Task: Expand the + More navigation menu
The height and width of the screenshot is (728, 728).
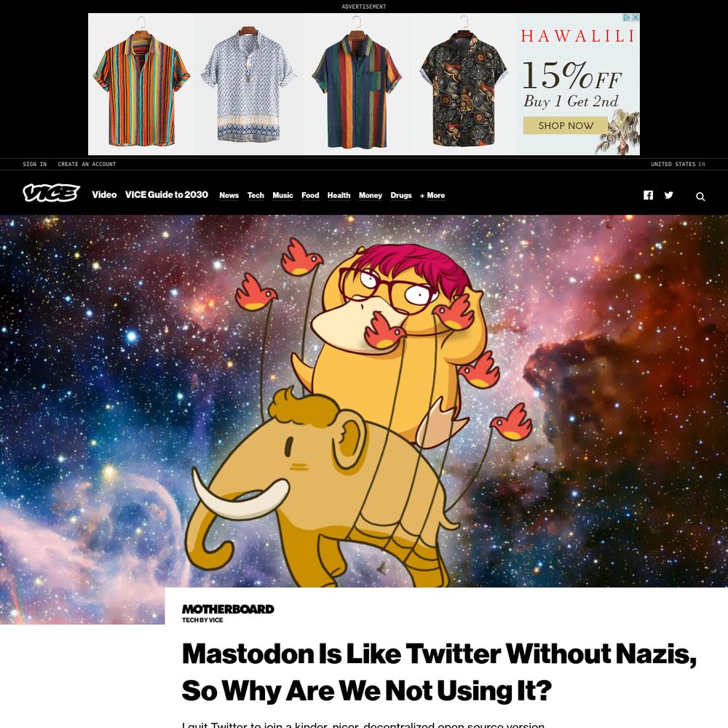Action: [432, 195]
